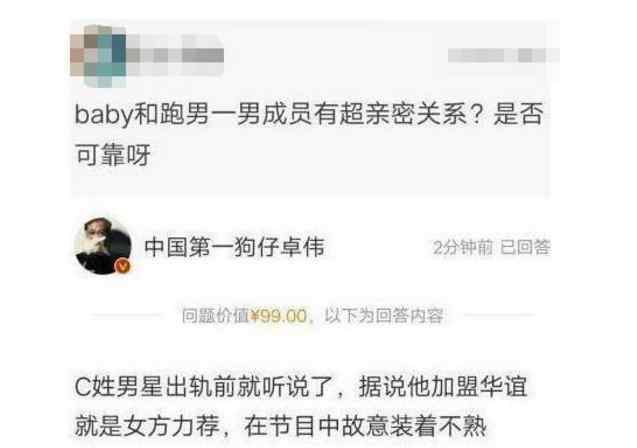
Task: Tap the divider line beside "回答内容"
Action: pos(499,315)
